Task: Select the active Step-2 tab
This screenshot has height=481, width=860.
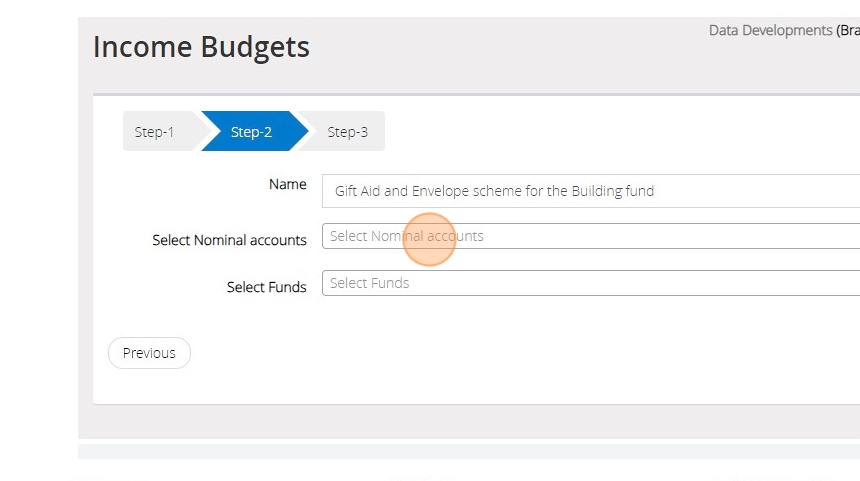Action: tap(251, 132)
